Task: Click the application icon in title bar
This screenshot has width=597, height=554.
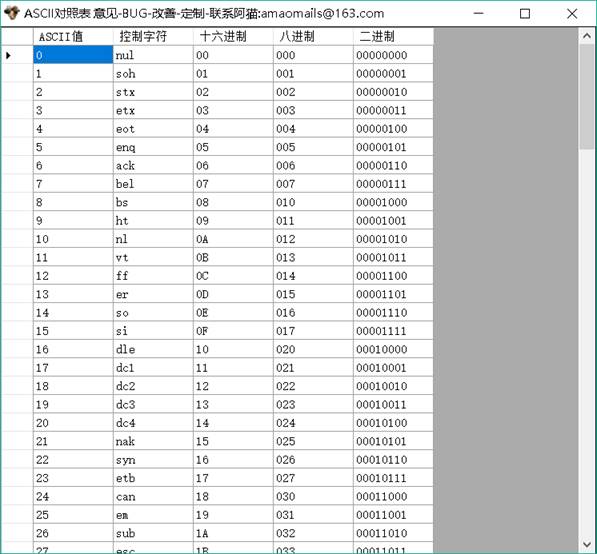Action: [11, 13]
